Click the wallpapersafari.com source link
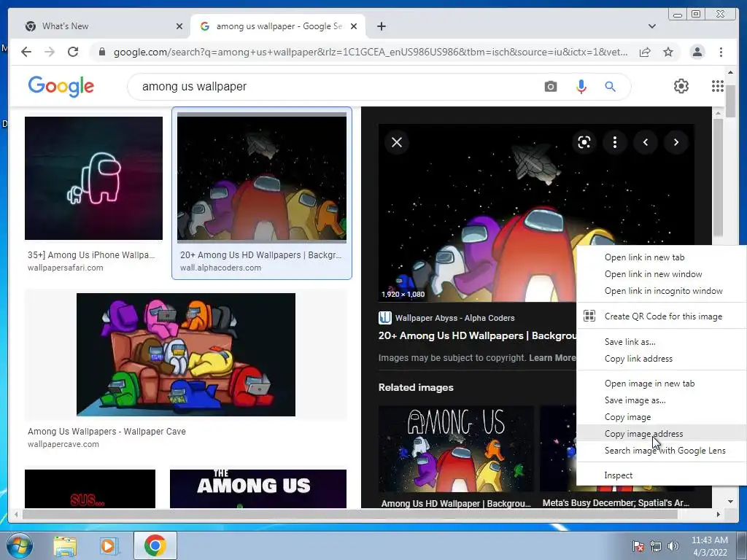 coord(65,268)
